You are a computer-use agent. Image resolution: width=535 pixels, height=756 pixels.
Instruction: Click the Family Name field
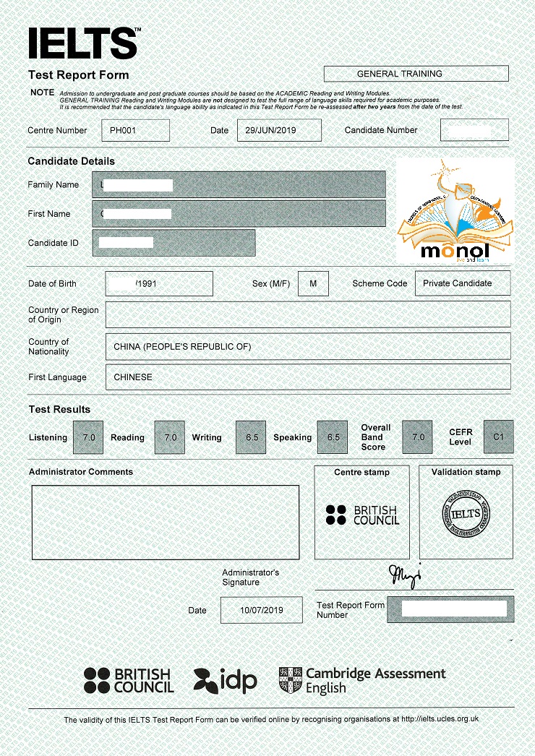click(x=239, y=184)
